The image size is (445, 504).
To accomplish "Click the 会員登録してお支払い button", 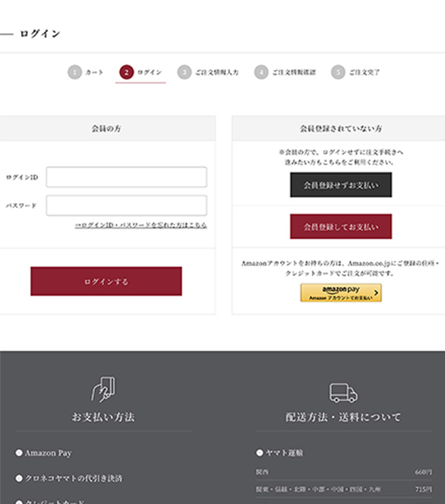I will 341,226.
